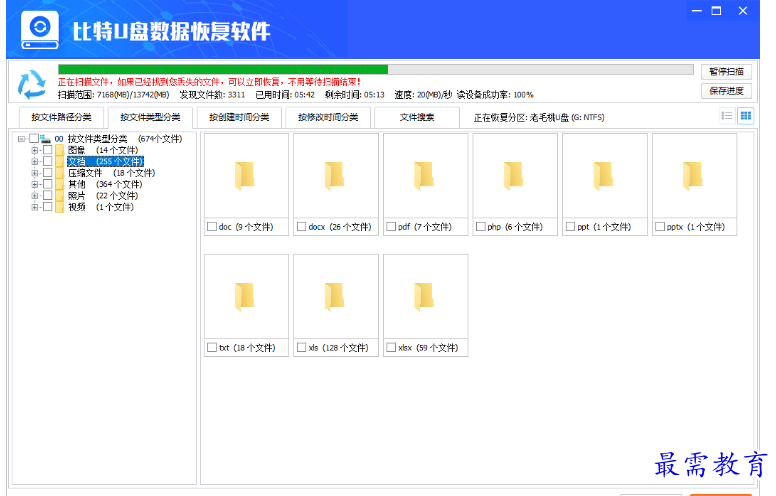Open the xlsx folder icon
776x496 pixels.
coord(424,297)
